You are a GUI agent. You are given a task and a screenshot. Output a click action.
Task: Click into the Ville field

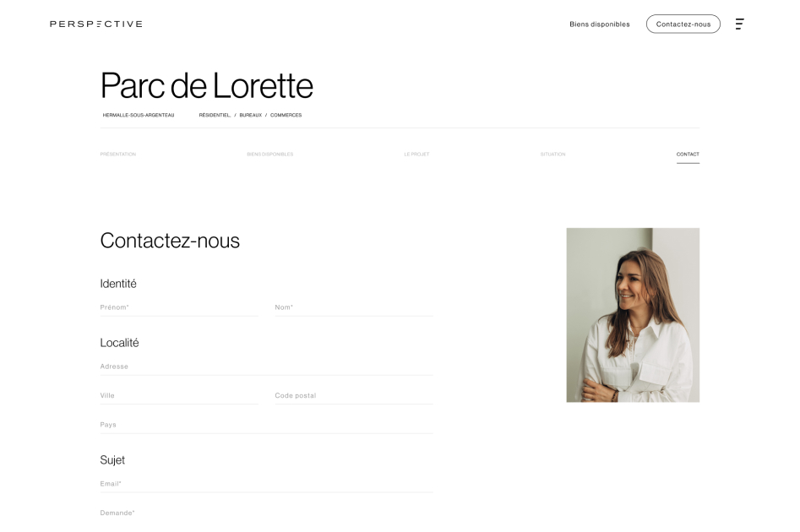pyautogui.click(x=179, y=396)
